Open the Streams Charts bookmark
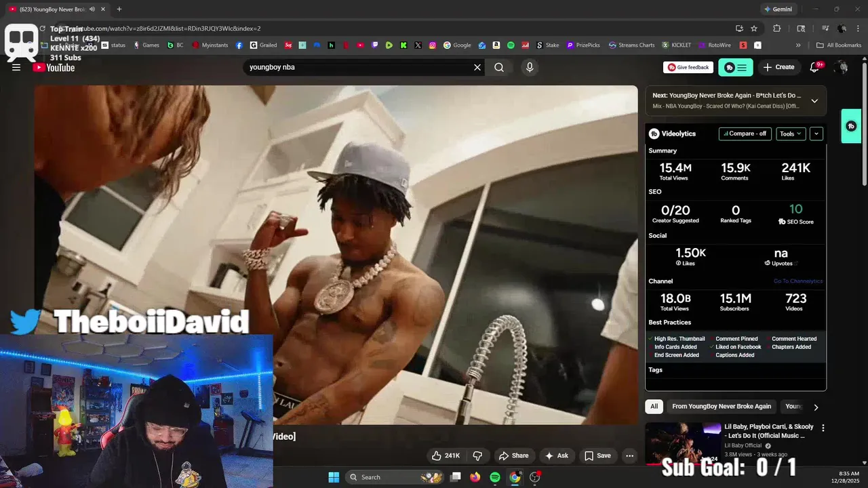Viewport: 868px width, 488px height. [x=632, y=45]
